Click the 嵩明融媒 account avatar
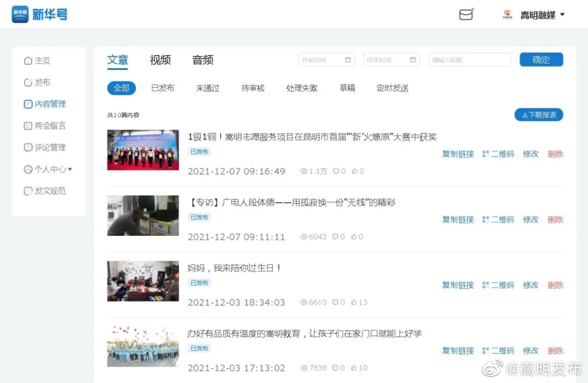The width and height of the screenshot is (588, 383). coord(507,15)
